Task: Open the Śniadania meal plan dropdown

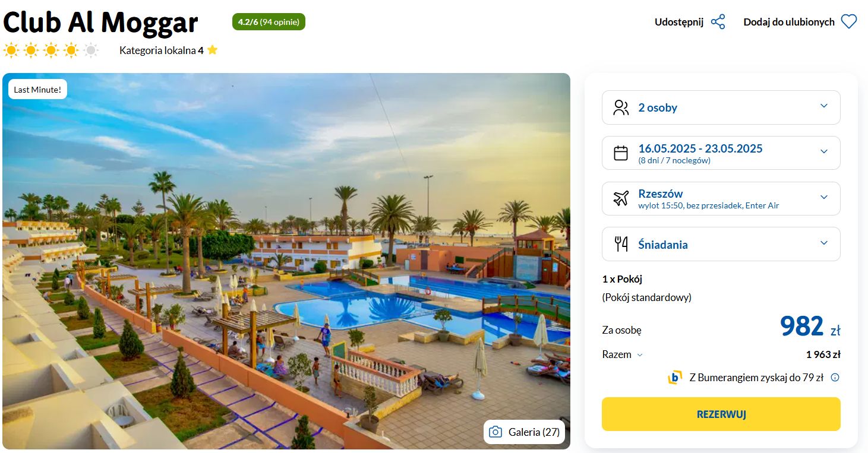Action: [x=721, y=244]
